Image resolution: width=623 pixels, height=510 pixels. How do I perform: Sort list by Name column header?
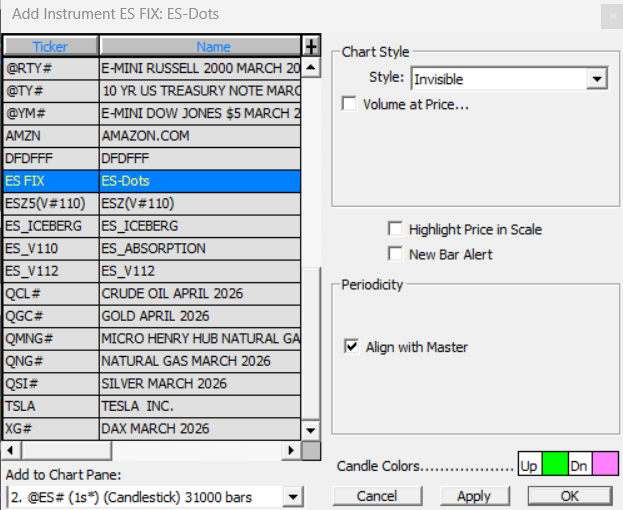point(200,46)
